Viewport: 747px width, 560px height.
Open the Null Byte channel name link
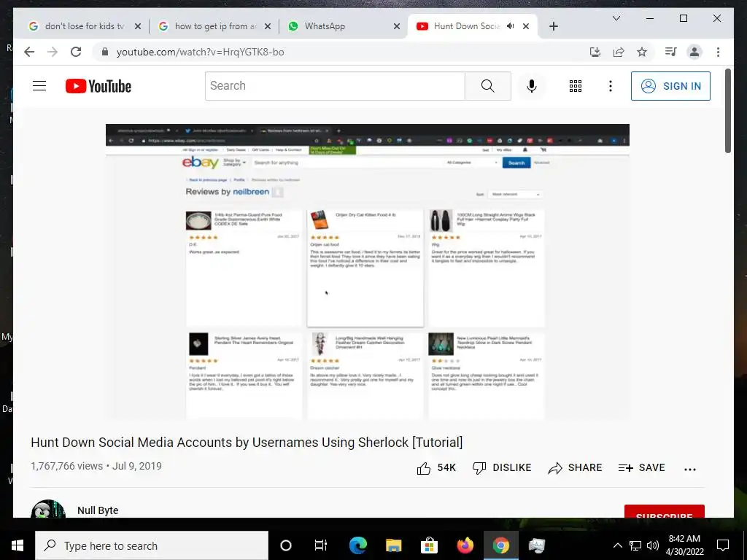tap(98, 510)
